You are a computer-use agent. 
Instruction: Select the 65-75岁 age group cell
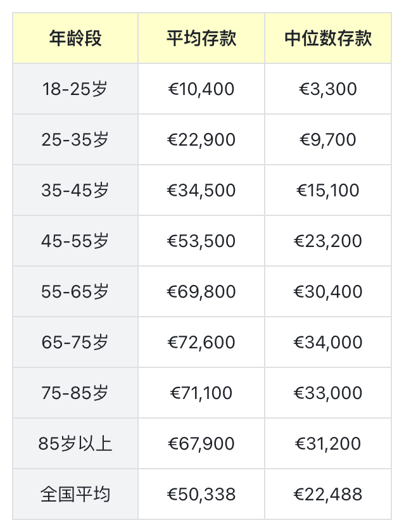(x=75, y=343)
